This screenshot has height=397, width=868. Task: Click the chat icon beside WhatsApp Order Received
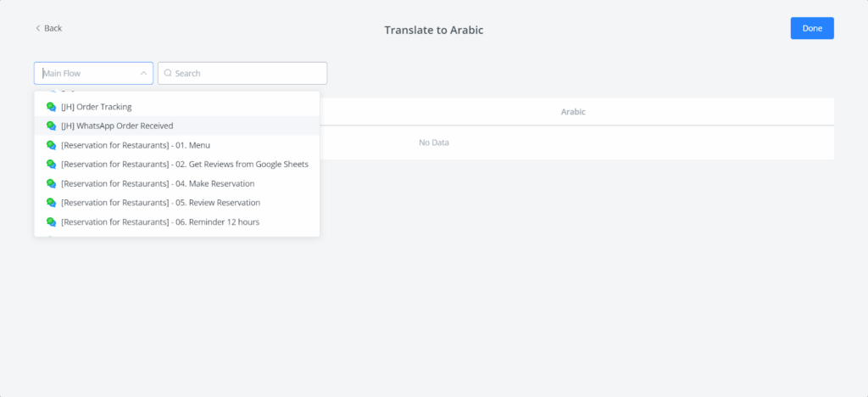(51, 126)
